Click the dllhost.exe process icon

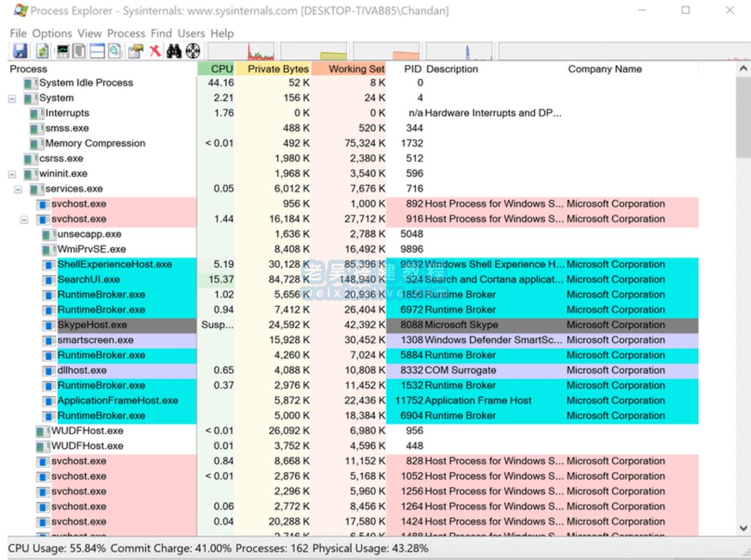(x=49, y=371)
